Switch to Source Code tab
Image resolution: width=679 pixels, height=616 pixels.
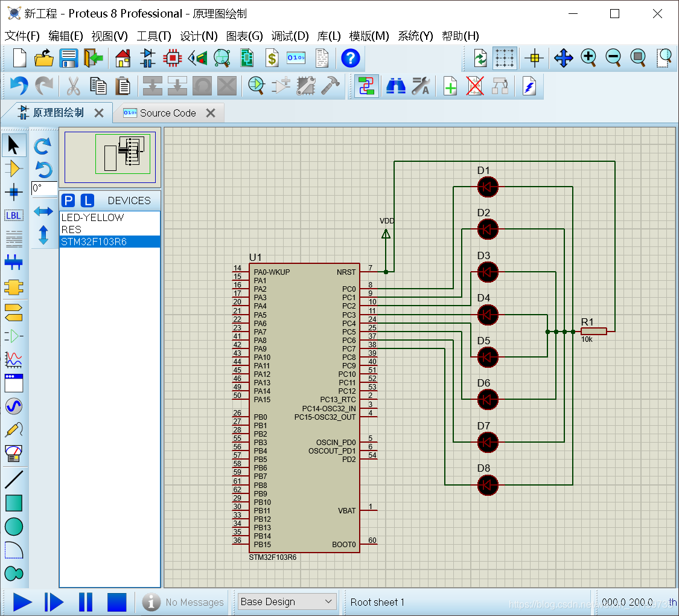point(168,113)
